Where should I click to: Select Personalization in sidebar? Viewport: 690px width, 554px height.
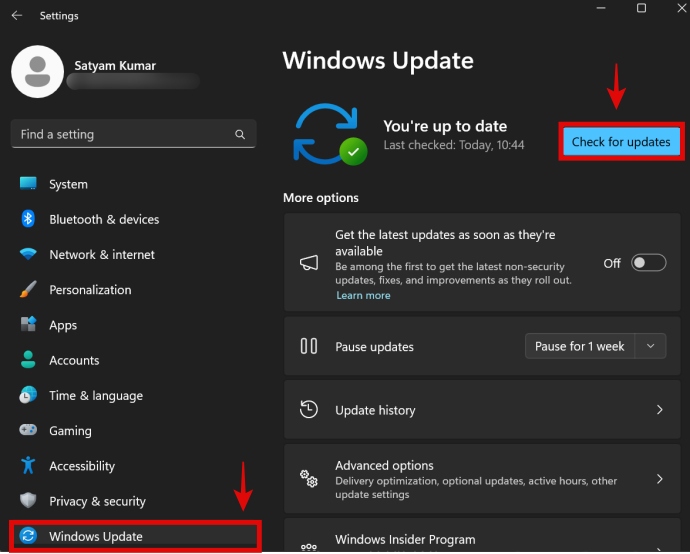[133, 290]
